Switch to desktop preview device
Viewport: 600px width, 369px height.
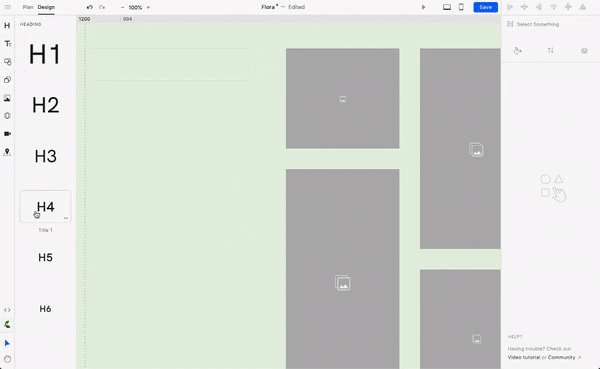(447, 7)
